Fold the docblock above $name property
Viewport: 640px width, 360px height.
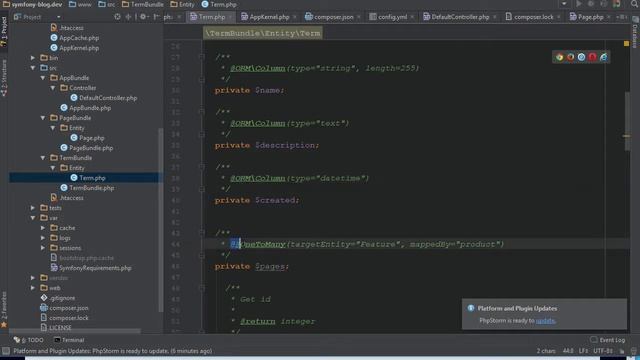[x=202, y=57]
